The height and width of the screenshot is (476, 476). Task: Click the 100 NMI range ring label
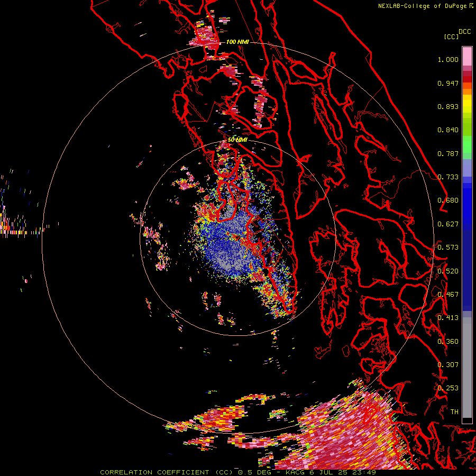(237, 42)
